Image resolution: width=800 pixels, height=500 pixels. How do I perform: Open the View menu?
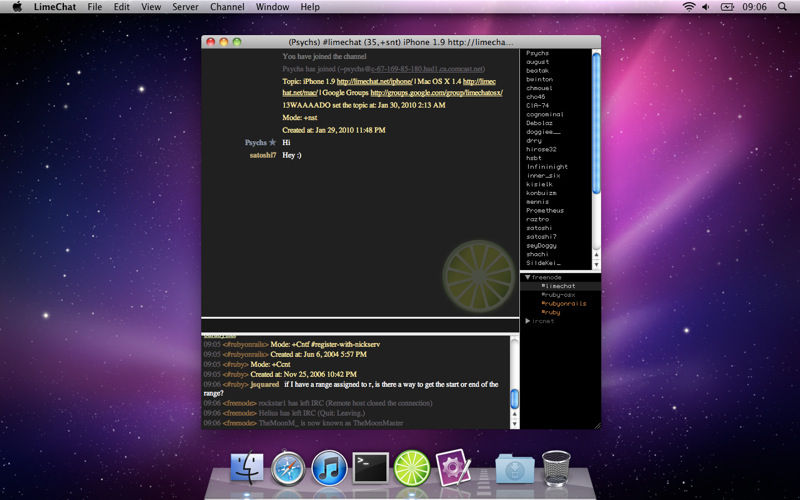(x=151, y=7)
